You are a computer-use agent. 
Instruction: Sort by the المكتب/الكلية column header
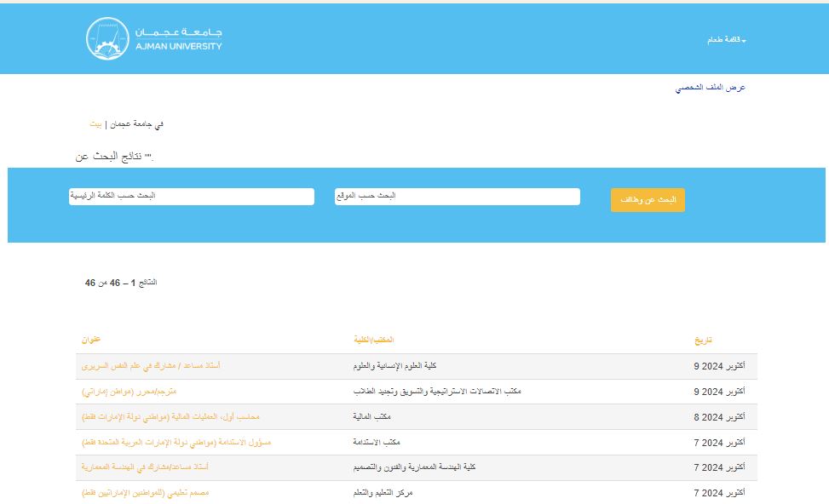tap(374, 340)
